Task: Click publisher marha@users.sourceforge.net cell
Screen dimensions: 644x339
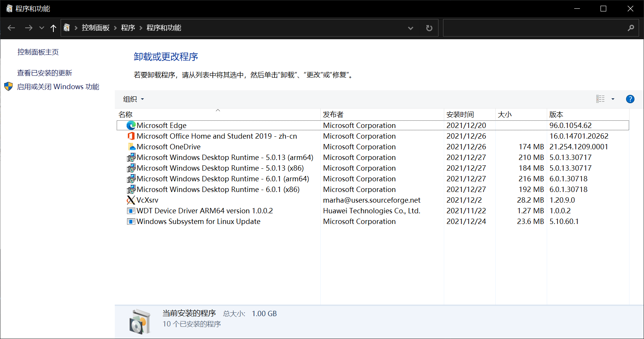Action: tap(372, 200)
